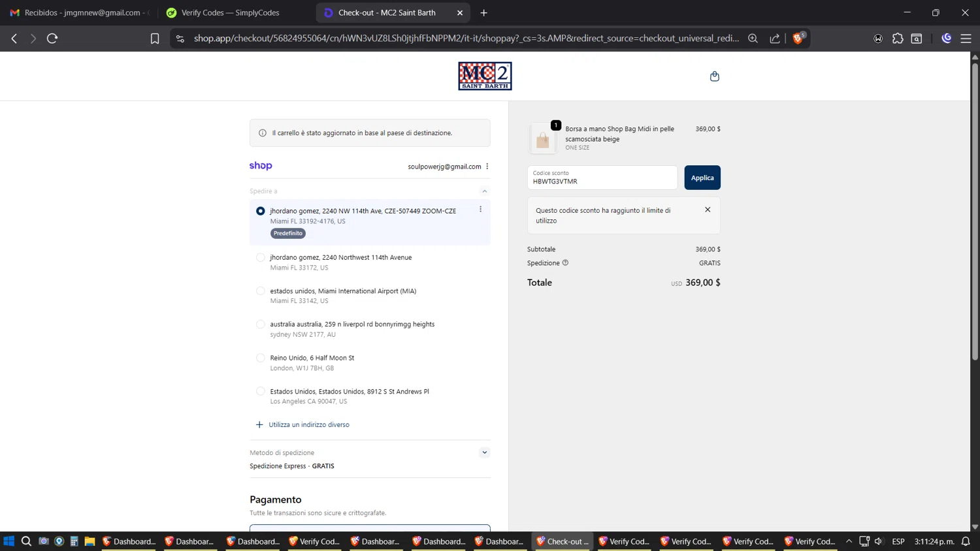
Task: Click the Spedizione Express GRATIS text
Action: click(292, 466)
